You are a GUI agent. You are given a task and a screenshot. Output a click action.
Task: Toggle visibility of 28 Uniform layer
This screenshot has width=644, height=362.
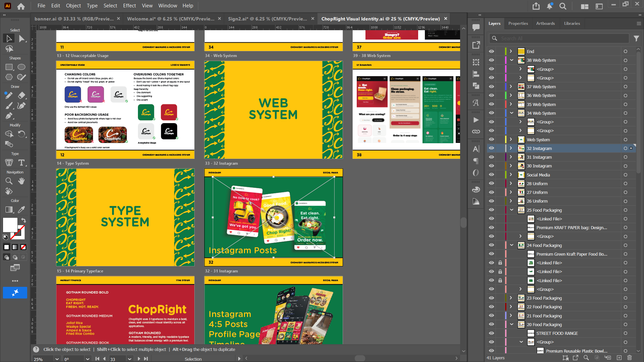tap(491, 184)
